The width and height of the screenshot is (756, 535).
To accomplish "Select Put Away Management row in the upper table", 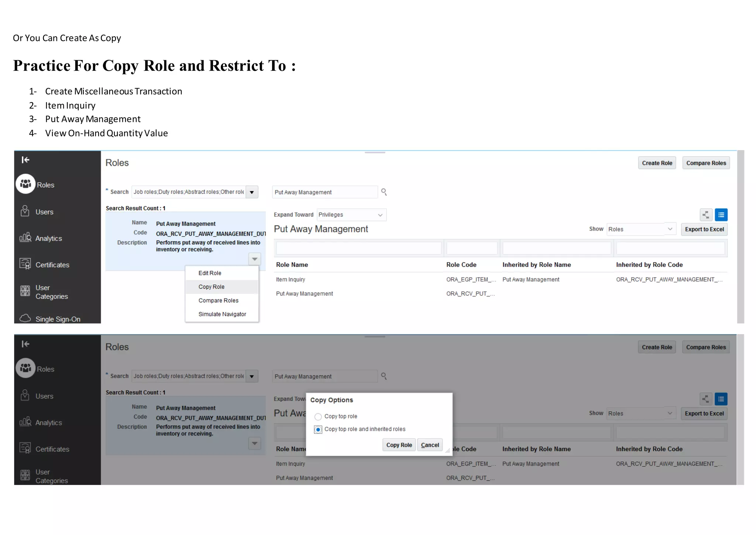I will pos(501,294).
